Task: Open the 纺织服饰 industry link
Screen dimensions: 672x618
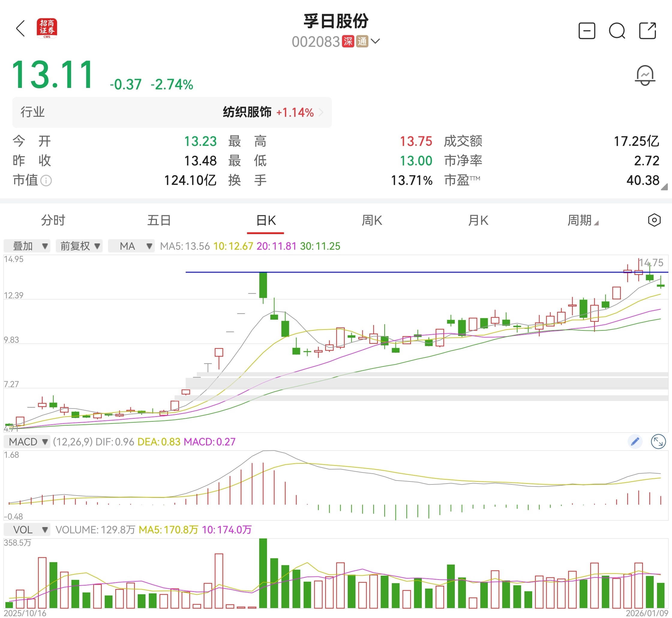Action: [x=247, y=112]
